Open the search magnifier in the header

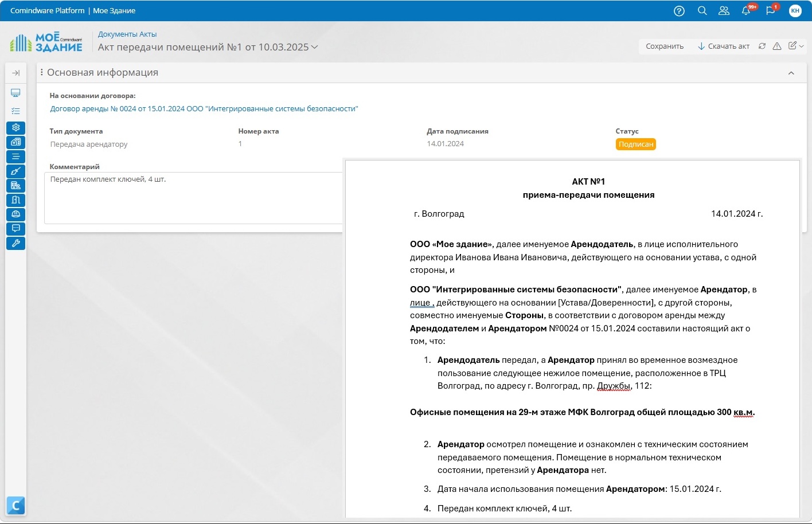point(702,11)
